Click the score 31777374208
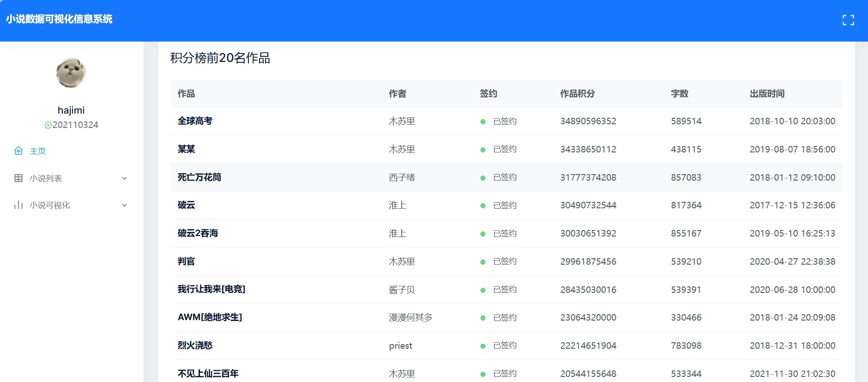This screenshot has width=868, height=382. tap(588, 177)
